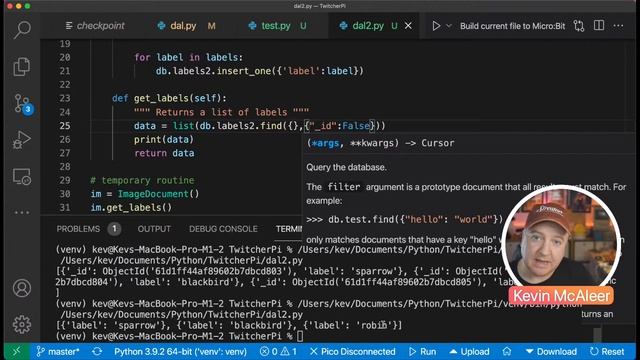Click the master branch in status bar
Screen dimensions: 640x360
click(58, 351)
